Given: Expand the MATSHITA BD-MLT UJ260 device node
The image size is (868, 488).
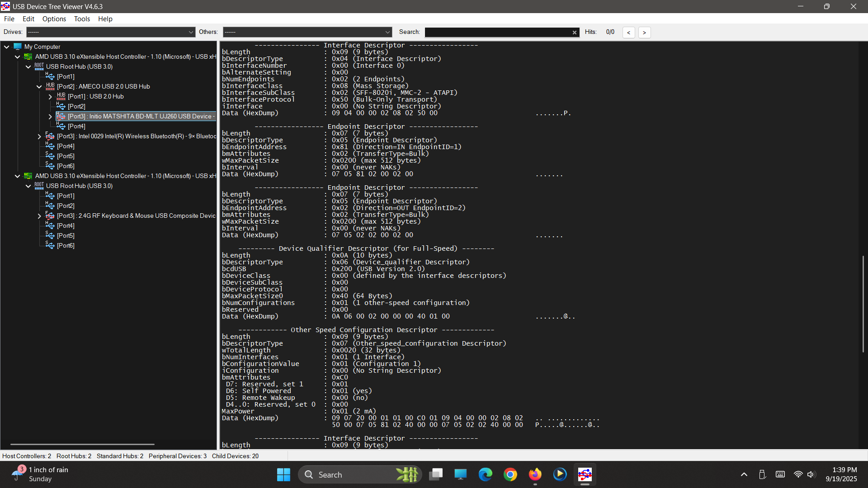Looking at the screenshot, I should point(50,116).
